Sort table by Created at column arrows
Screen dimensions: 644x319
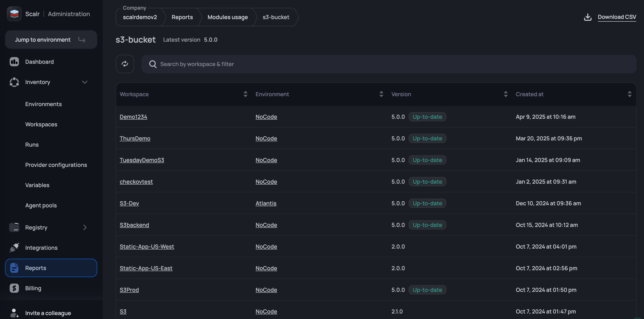[630, 94]
